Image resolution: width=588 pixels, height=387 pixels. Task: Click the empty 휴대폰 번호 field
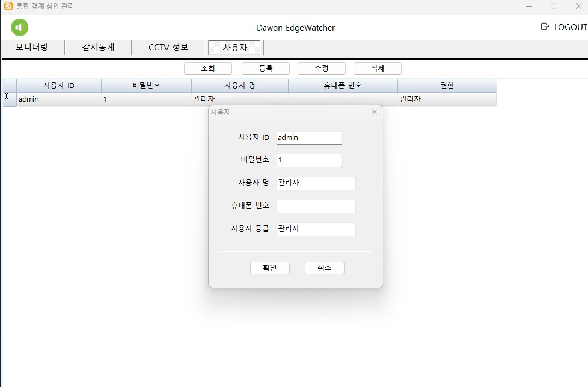(x=316, y=206)
